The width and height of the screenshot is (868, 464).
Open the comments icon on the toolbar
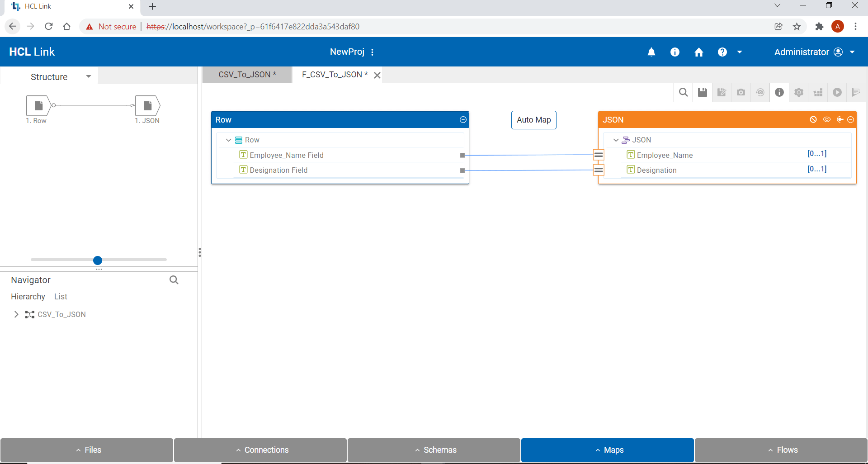pos(856,92)
